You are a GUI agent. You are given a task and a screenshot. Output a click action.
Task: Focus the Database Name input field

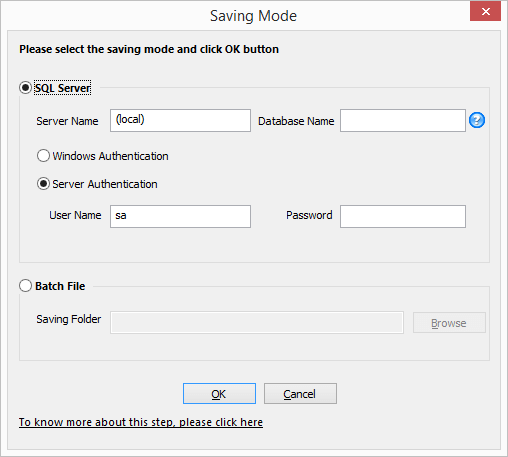coord(403,120)
